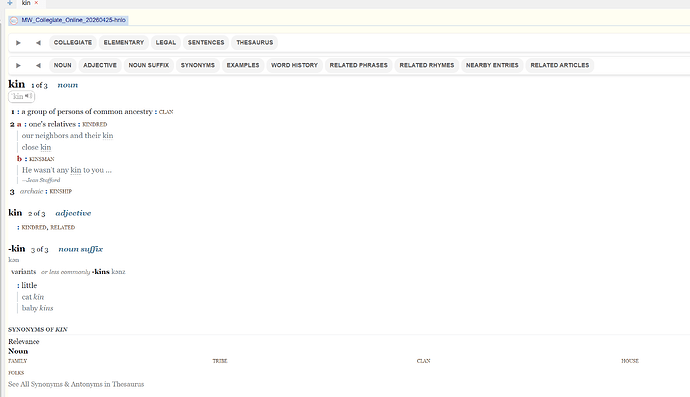Open the 'adjective' part-of-speech link

coord(73,213)
